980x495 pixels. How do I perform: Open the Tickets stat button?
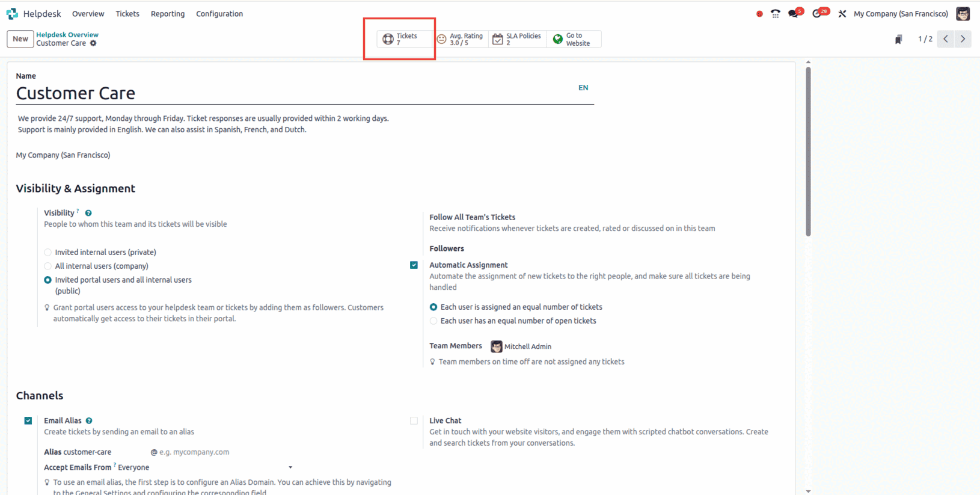click(x=404, y=39)
